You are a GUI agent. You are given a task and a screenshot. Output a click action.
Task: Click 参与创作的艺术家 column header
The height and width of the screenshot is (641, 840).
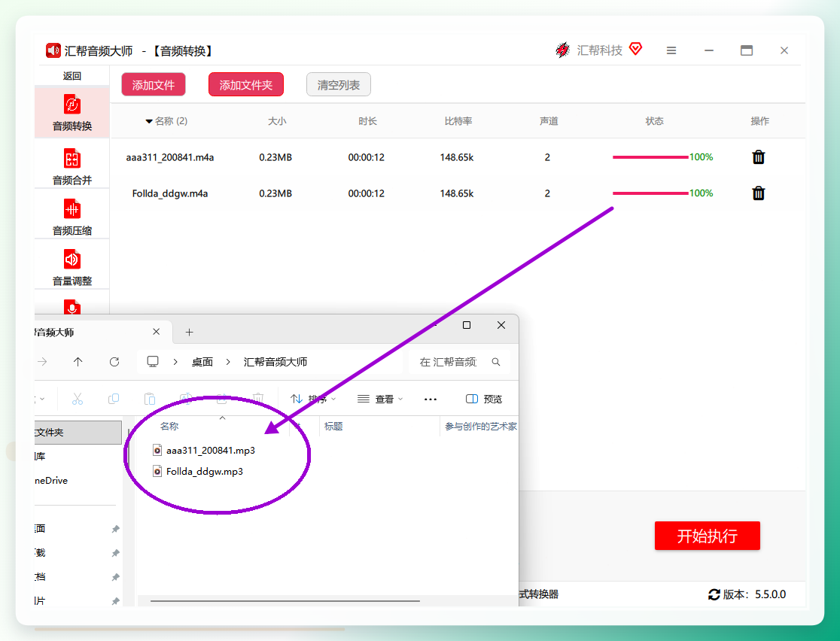click(480, 427)
